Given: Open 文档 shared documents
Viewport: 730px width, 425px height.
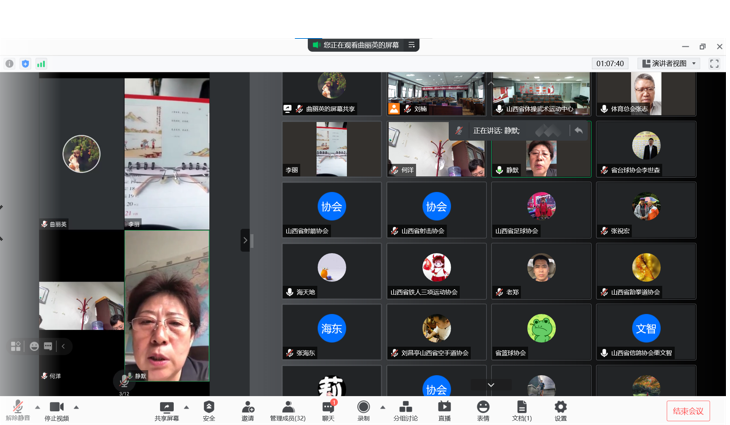Looking at the screenshot, I should (521, 410).
